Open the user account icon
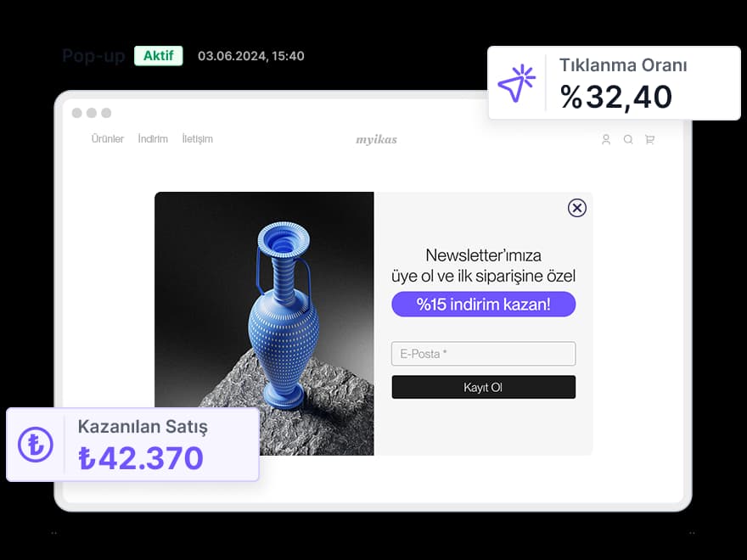The image size is (747, 560). (606, 139)
